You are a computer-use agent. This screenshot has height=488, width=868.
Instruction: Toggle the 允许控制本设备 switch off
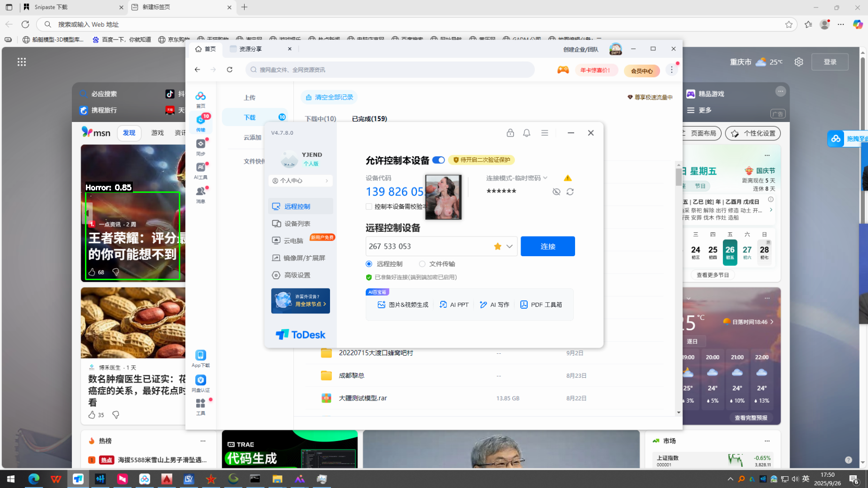(438, 160)
